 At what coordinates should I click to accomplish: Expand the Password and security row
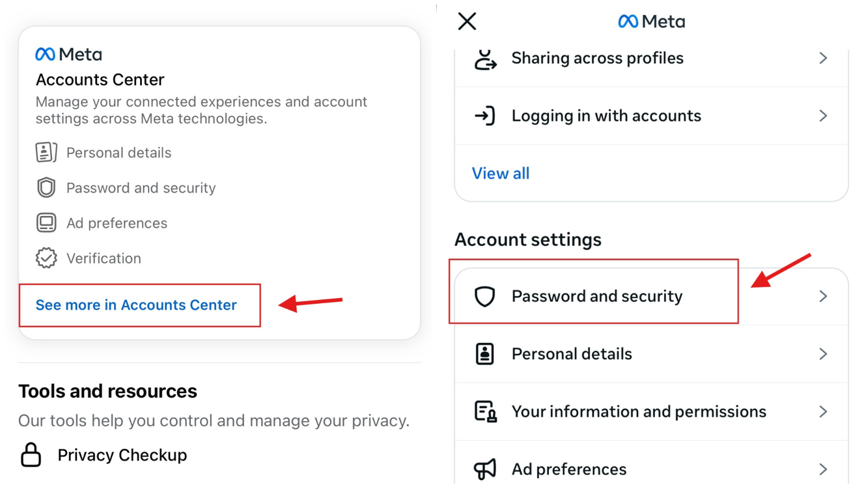coord(597,295)
